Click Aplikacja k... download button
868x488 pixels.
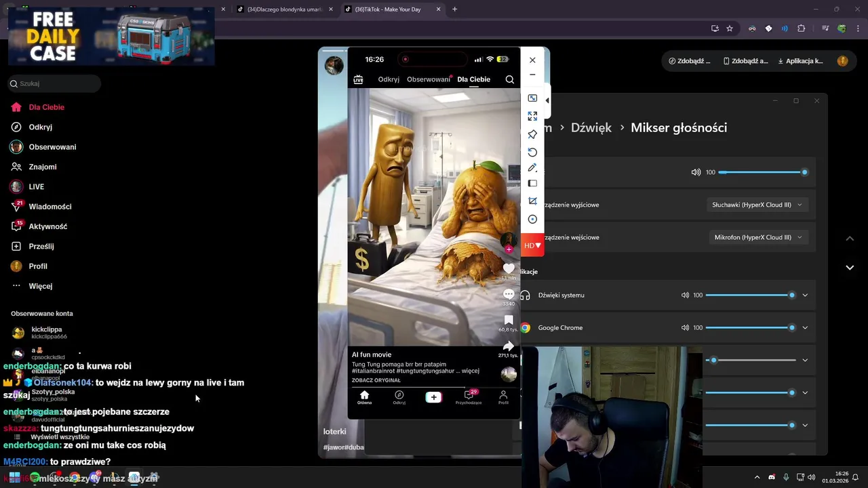[x=800, y=61]
